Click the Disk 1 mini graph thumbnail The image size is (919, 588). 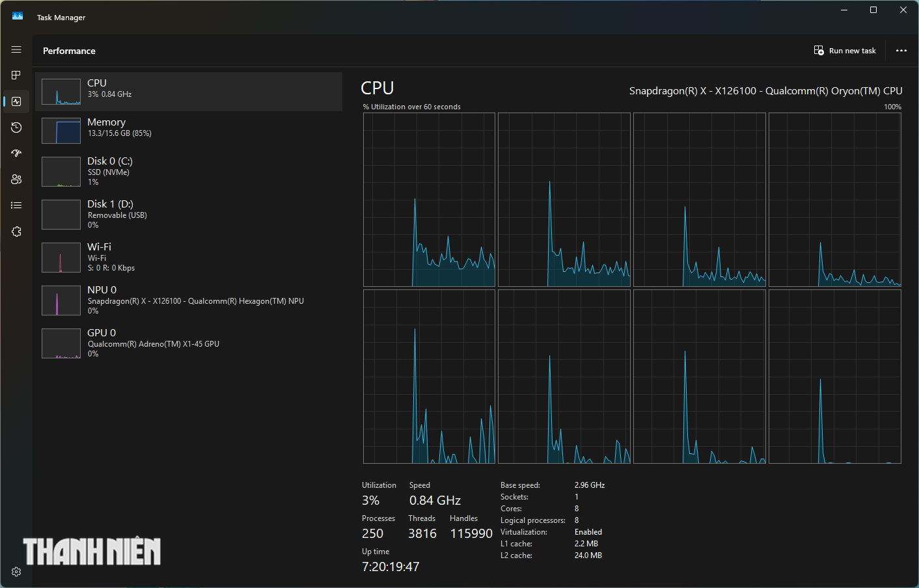click(61, 215)
